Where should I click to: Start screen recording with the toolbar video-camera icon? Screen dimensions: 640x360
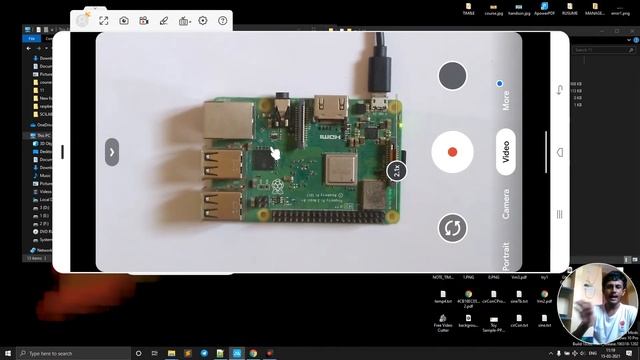coord(144,20)
